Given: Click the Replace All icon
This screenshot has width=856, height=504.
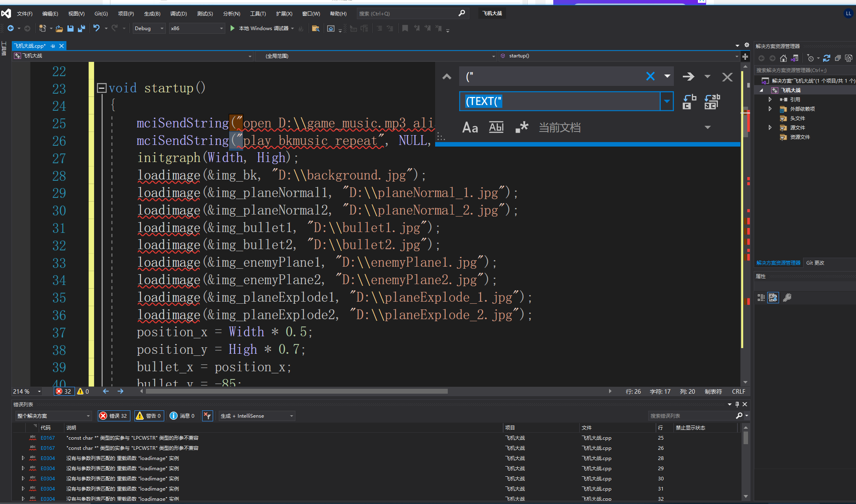Looking at the screenshot, I should tap(712, 102).
